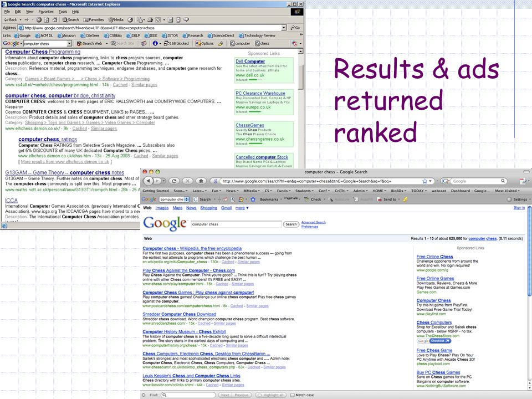
Task: Open the Firefox back/forward history dropdown arrow
Action: tap(163, 181)
